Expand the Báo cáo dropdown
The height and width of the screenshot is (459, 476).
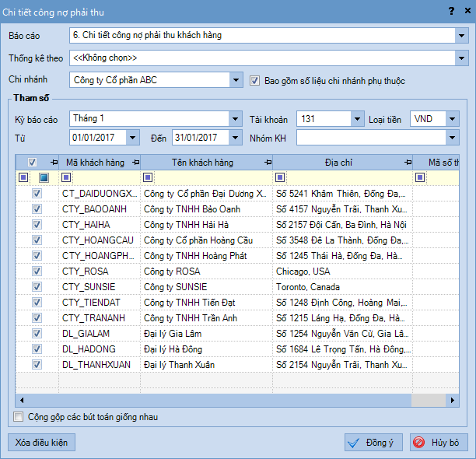point(460,35)
